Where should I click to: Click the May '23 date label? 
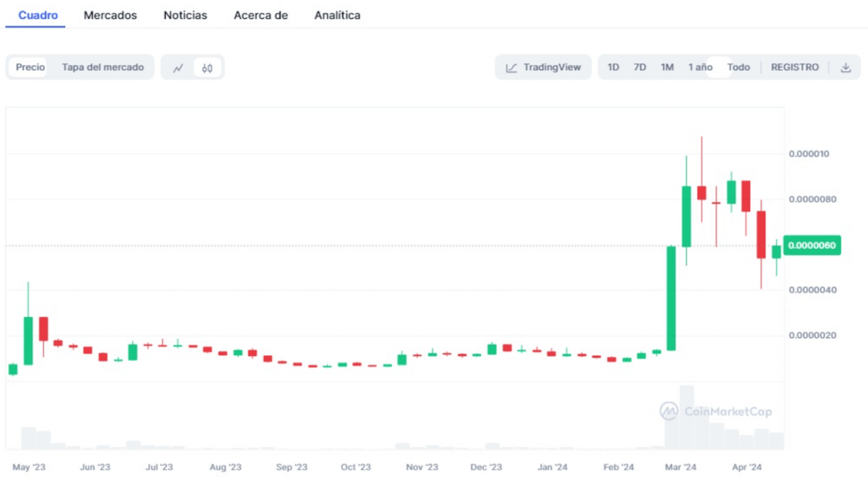pyautogui.click(x=29, y=467)
